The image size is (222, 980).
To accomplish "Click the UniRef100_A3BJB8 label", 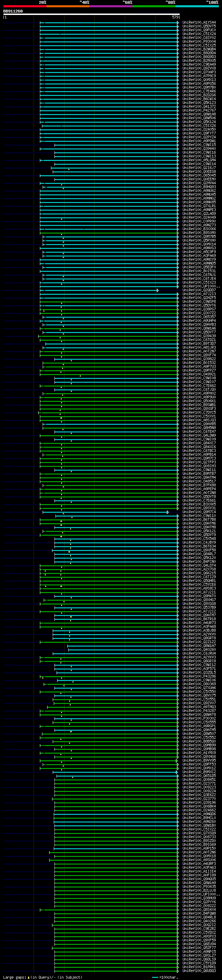I will 199,631.
